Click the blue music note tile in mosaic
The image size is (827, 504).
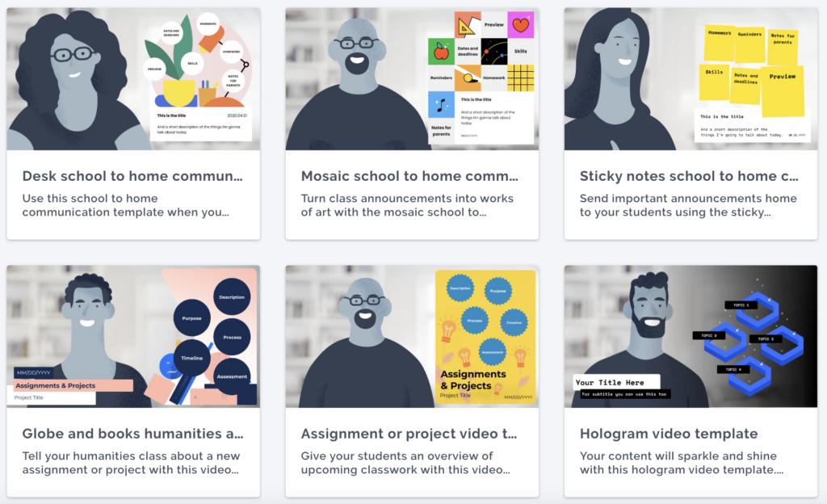click(441, 104)
